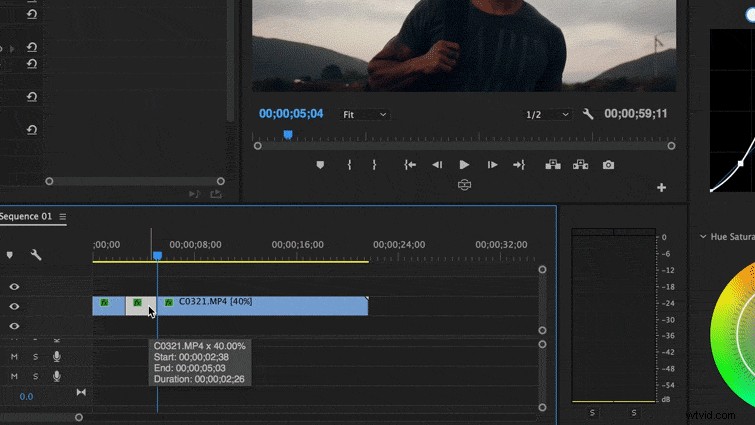This screenshot has width=755, height=425.
Task: Step forward one frame
Action: 492,165
